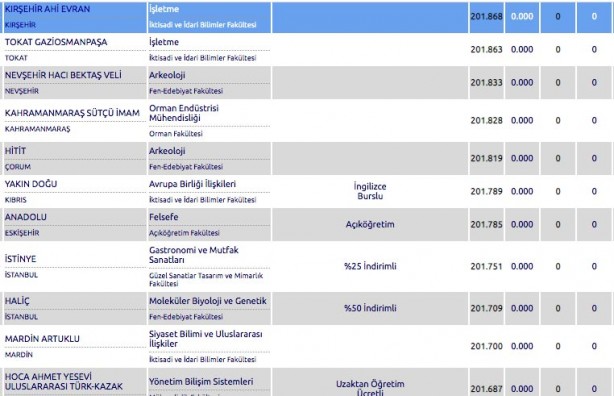Click NEVŞEHİR HACI BEKTAŞ VELİ university name
This screenshot has height=396, width=614.
click(x=63, y=75)
